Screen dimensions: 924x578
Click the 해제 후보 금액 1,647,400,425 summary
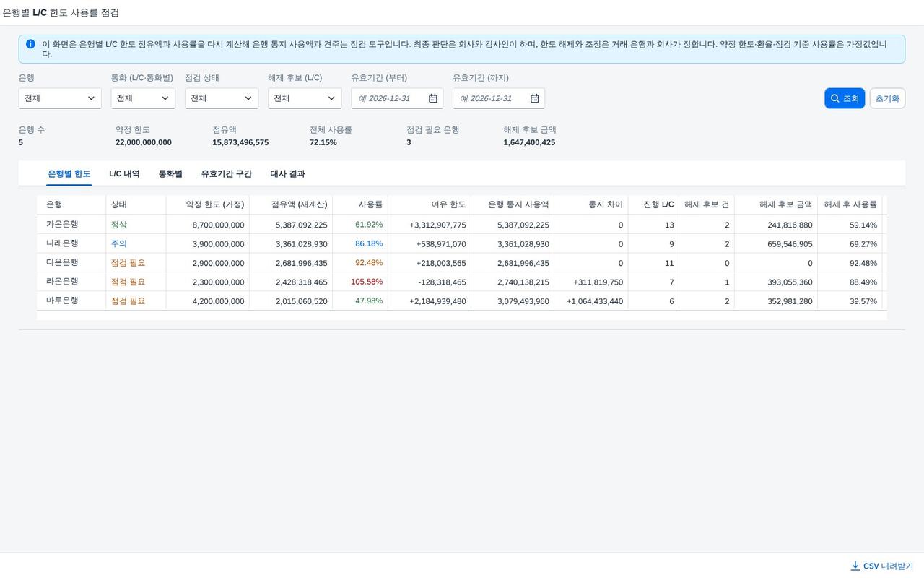[529, 142]
